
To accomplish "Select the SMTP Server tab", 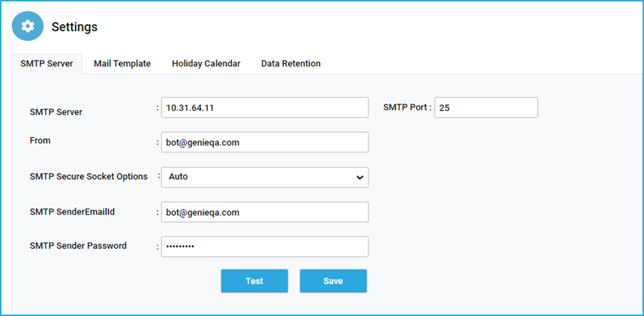I will coord(47,63).
